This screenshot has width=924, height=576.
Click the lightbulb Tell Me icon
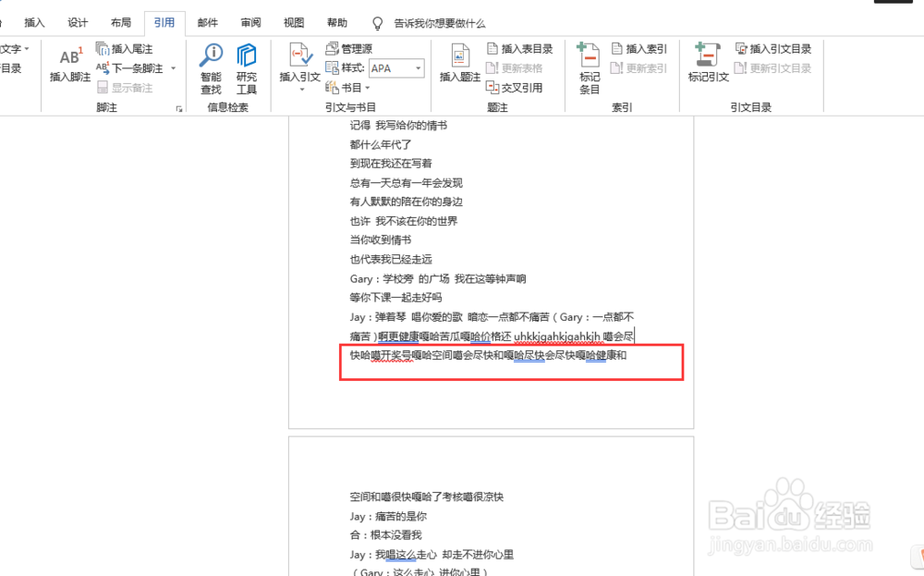(378, 24)
